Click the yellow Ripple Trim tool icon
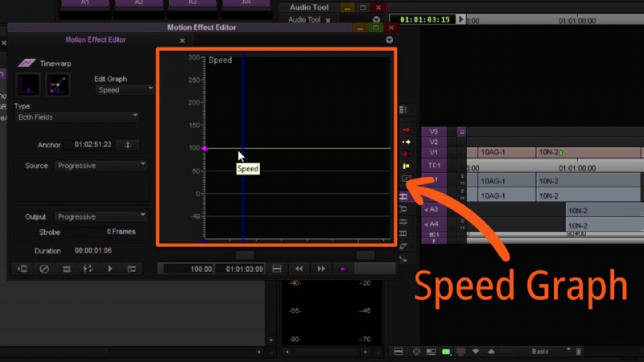The width and height of the screenshot is (644, 362). (x=406, y=166)
